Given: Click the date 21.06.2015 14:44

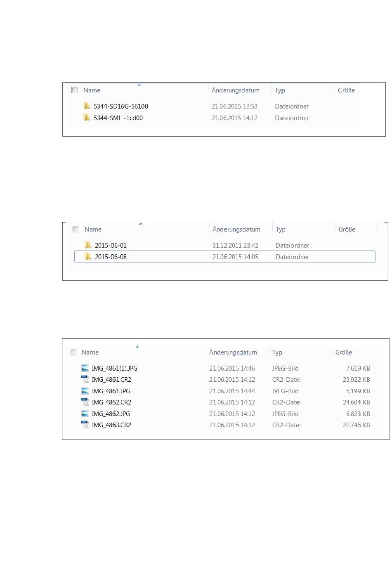Looking at the screenshot, I should tap(232, 391).
